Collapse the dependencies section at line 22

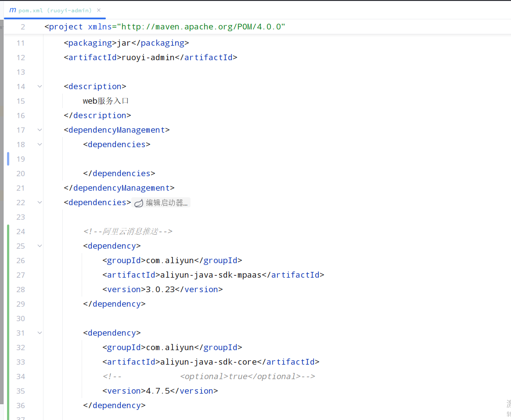tap(40, 203)
